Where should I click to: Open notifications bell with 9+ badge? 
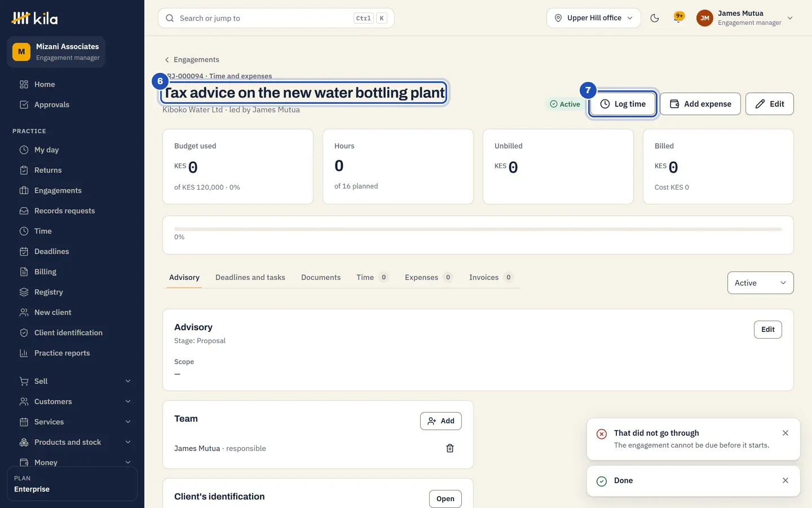tap(678, 17)
